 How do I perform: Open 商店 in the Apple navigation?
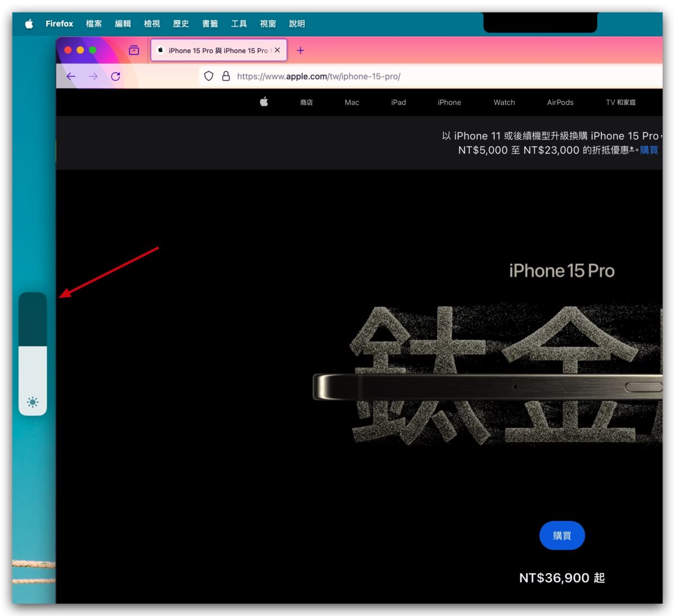pos(307,102)
